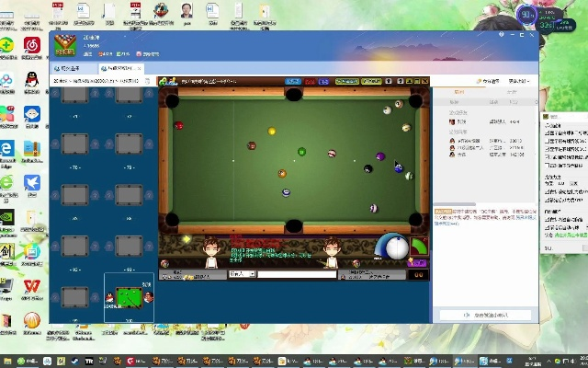Click the chat message input field
Viewport: 588px width, 368px height.
pos(305,273)
